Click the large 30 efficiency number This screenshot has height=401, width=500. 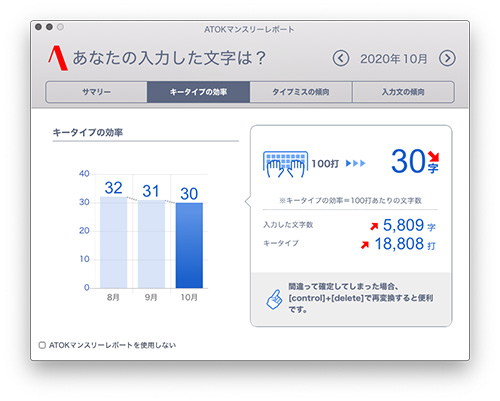pyautogui.click(x=408, y=161)
